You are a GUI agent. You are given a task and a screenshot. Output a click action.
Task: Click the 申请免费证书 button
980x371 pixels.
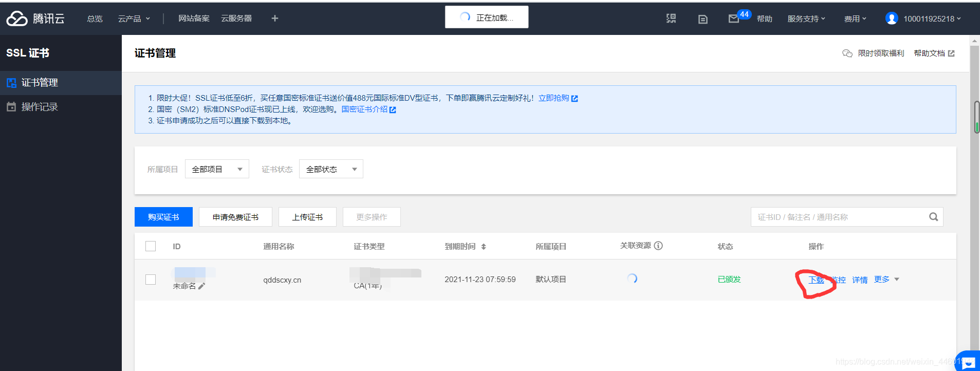(x=235, y=217)
